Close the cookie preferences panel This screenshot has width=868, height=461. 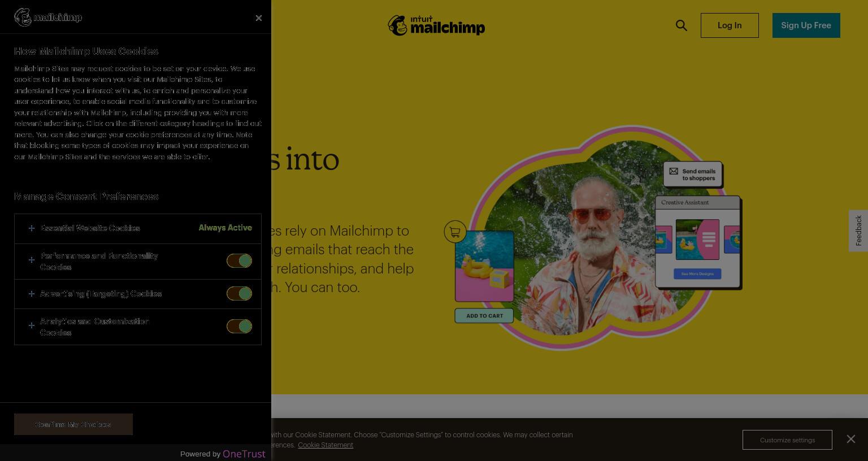point(258,18)
